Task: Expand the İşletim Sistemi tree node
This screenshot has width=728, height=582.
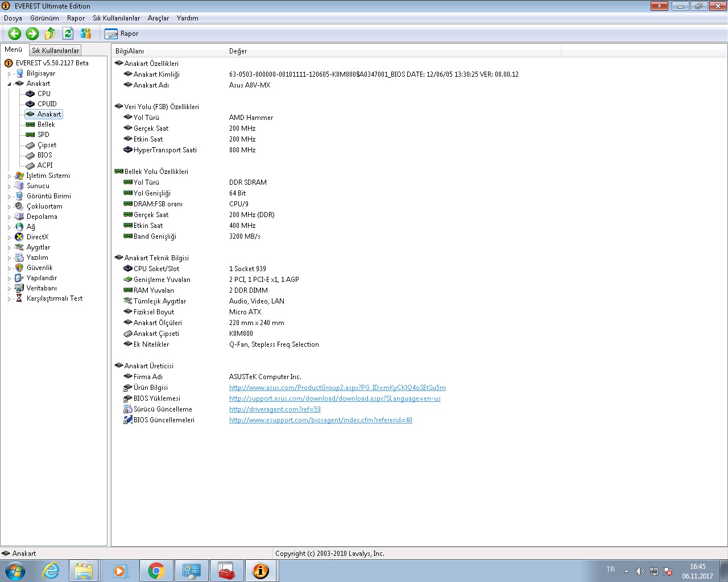Action: pyautogui.click(x=10, y=176)
